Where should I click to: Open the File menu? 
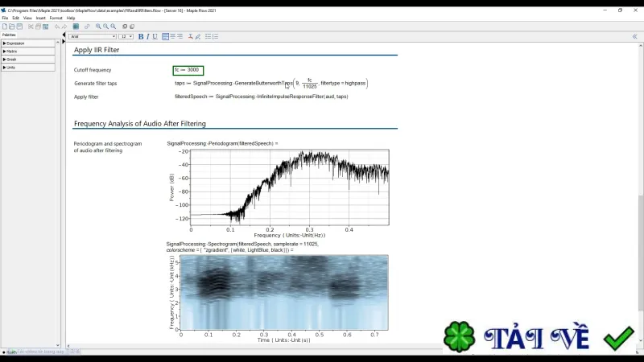(x=5, y=18)
